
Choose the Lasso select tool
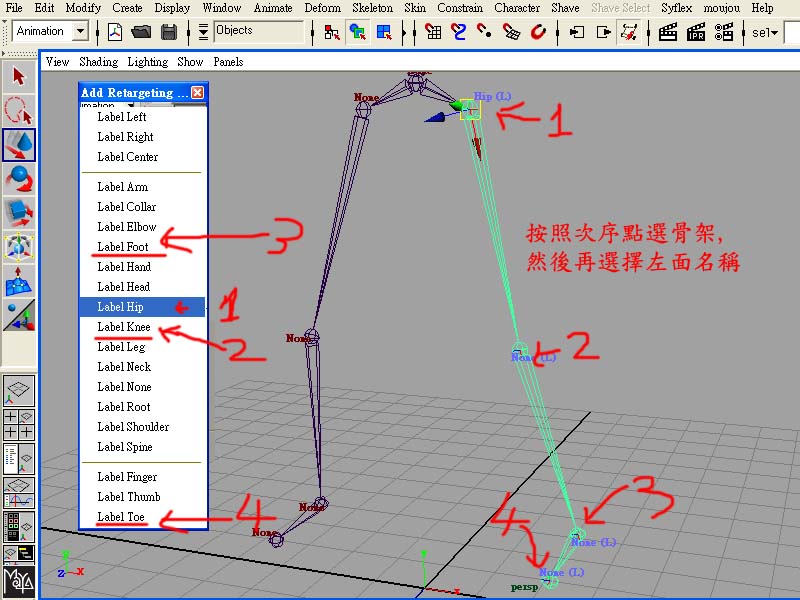(x=19, y=110)
